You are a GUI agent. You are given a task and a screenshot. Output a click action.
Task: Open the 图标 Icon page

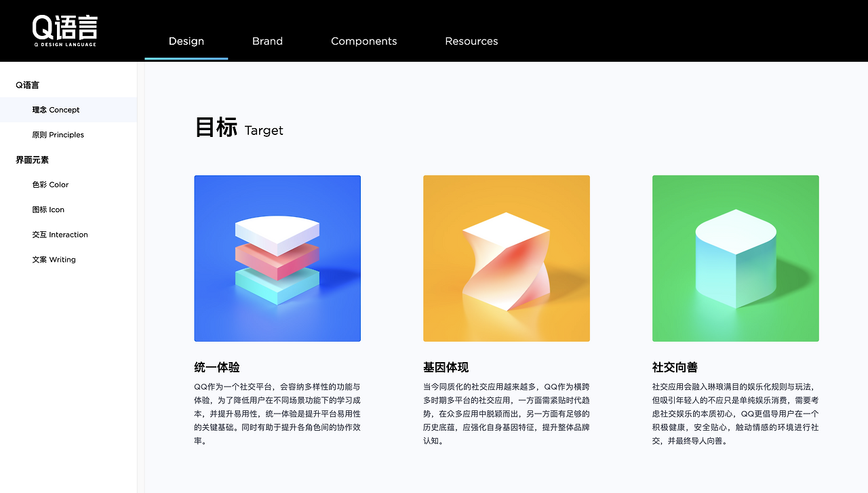pyautogui.click(x=68, y=210)
